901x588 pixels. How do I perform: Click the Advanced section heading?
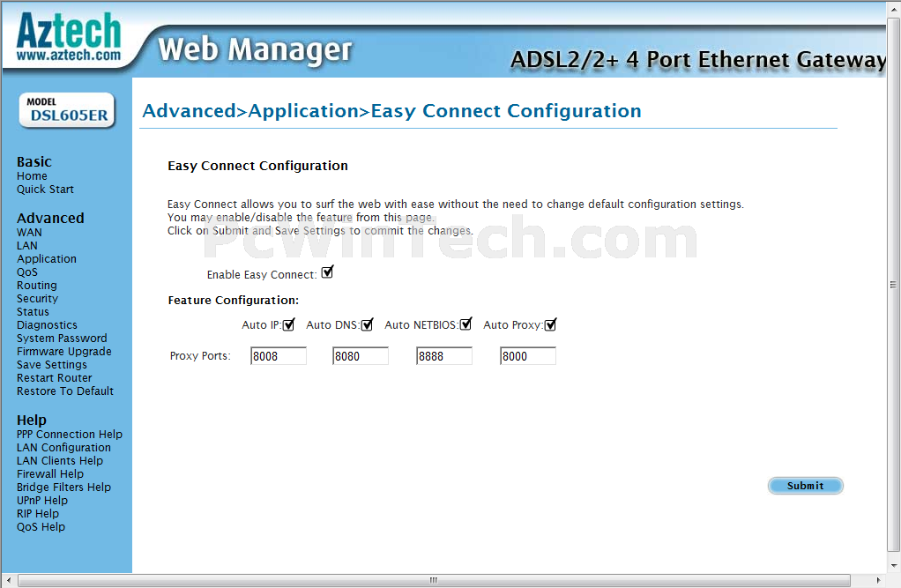pos(50,218)
